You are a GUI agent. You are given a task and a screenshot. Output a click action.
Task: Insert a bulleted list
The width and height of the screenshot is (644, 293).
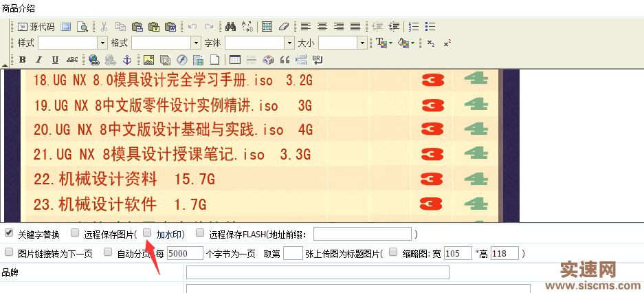430,27
